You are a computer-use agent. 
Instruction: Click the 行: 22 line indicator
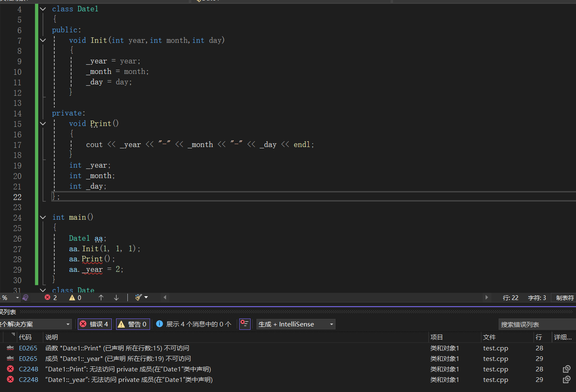pyautogui.click(x=510, y=297)
